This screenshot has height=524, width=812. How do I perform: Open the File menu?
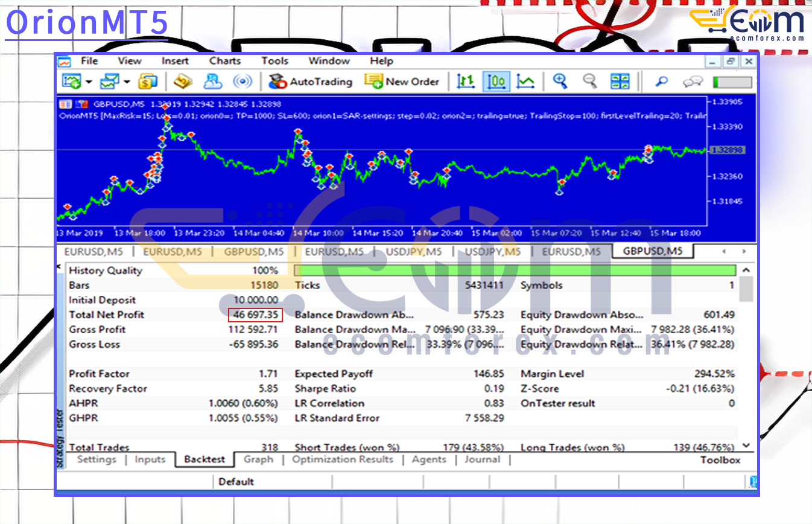pos(89,61)
